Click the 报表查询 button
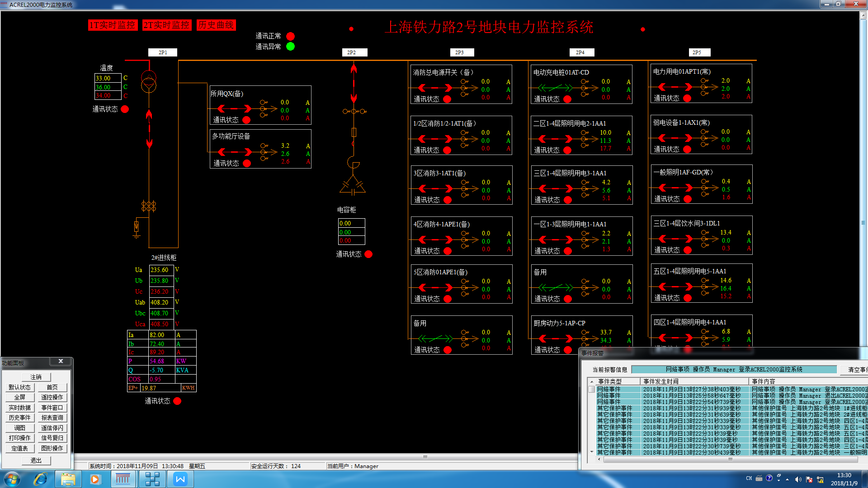This screenshot has height=488, width=868. pyautogui.click(x=52, y=418)
